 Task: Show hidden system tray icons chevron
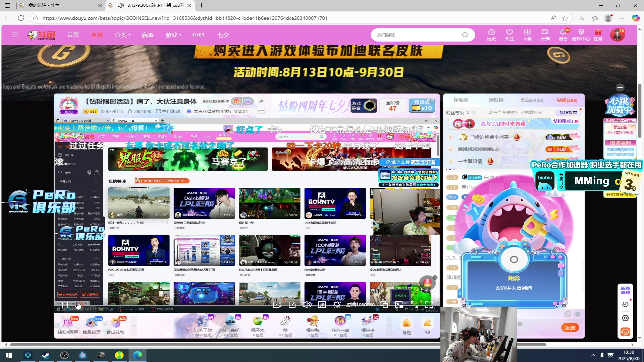click(x=593, y=355)
